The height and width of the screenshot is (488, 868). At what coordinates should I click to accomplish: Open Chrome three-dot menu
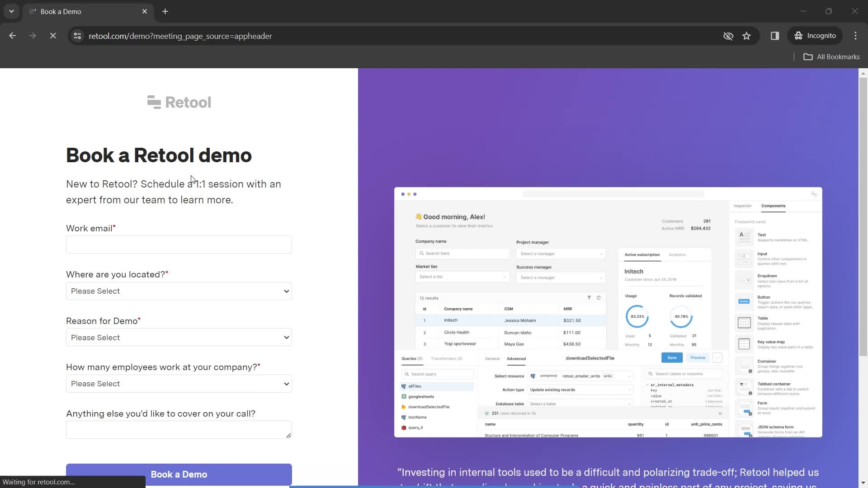[855, 36]
